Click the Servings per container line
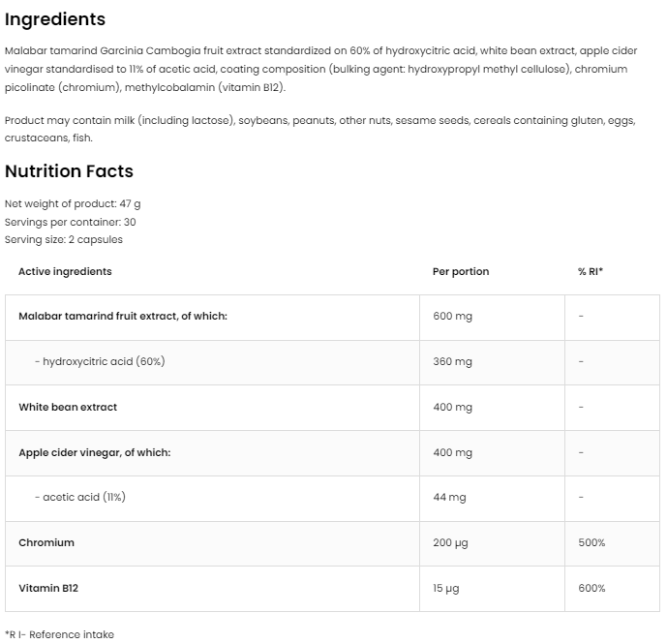The image size is (667, 644). pos(70,222)
